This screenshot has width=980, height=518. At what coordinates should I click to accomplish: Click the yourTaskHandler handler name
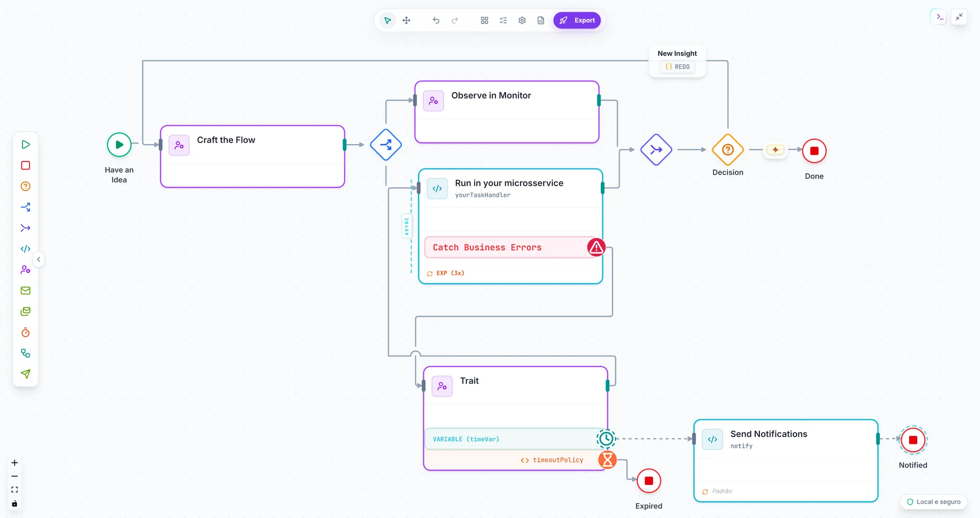tap(483, 195)
